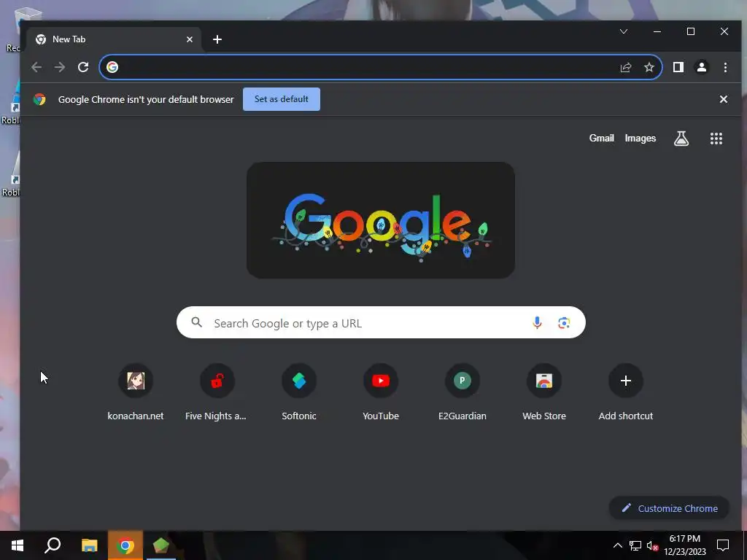The width and height of the screenshot is (747, 560).
Task: Go back with the back arrow
Action: pos(36,67)
